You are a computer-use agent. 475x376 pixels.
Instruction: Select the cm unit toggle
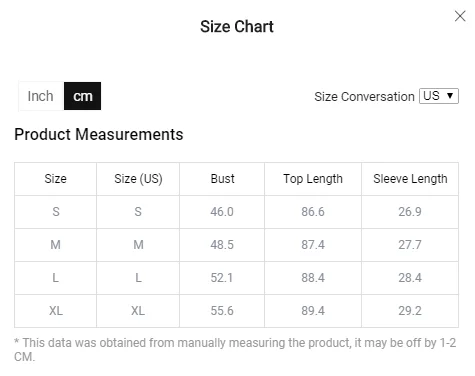(82, 96)
